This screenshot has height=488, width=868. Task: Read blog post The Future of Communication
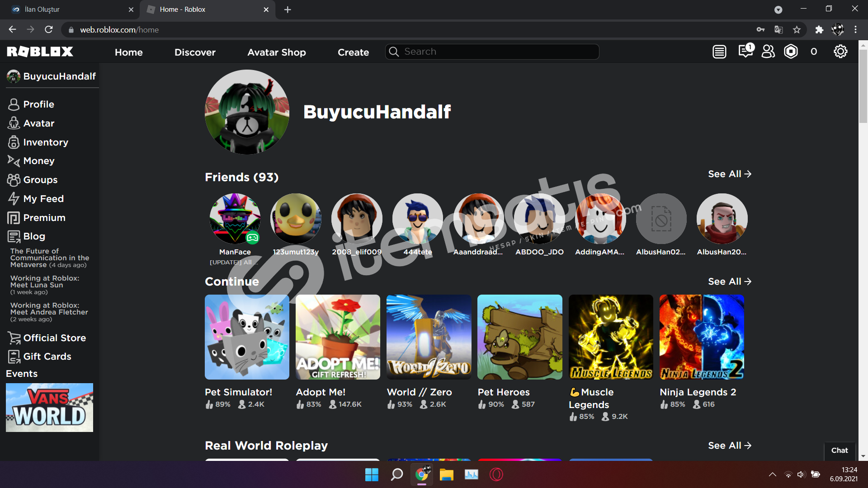pos(50,258)
